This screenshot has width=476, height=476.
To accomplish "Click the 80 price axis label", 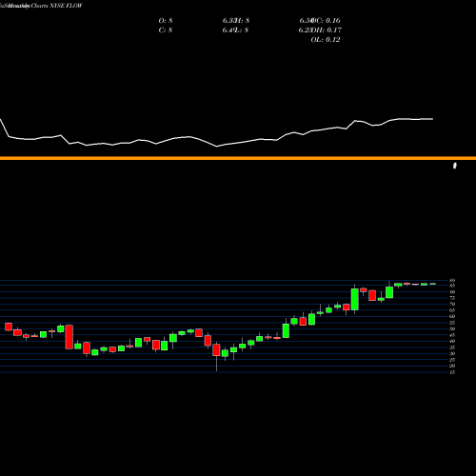I will [x=452, y=292].
